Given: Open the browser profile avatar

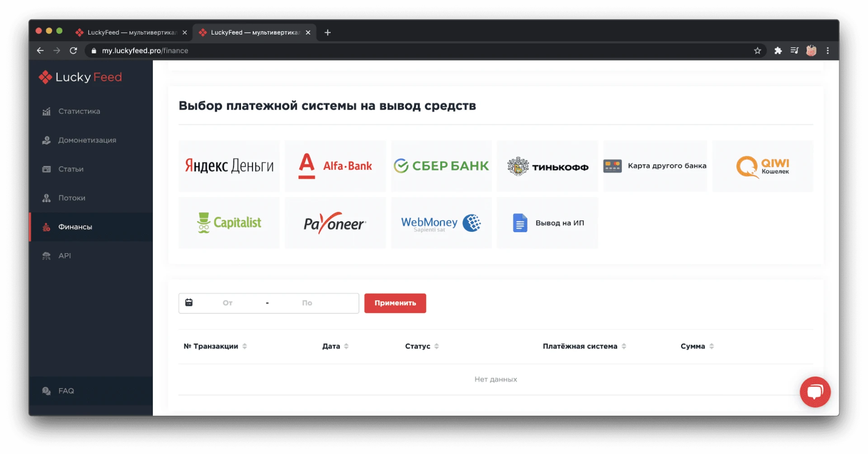Looking at the screenshot, I should click(x=811, y=51).
